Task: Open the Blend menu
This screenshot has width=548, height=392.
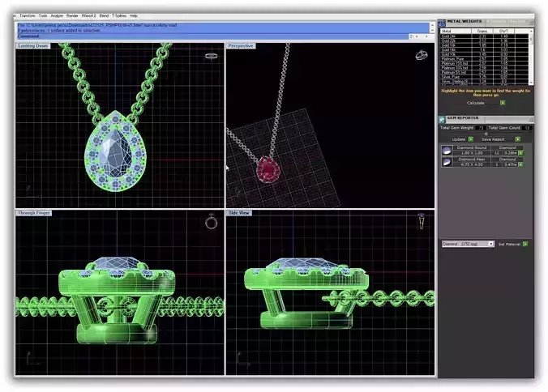Action: coord(104,16)
